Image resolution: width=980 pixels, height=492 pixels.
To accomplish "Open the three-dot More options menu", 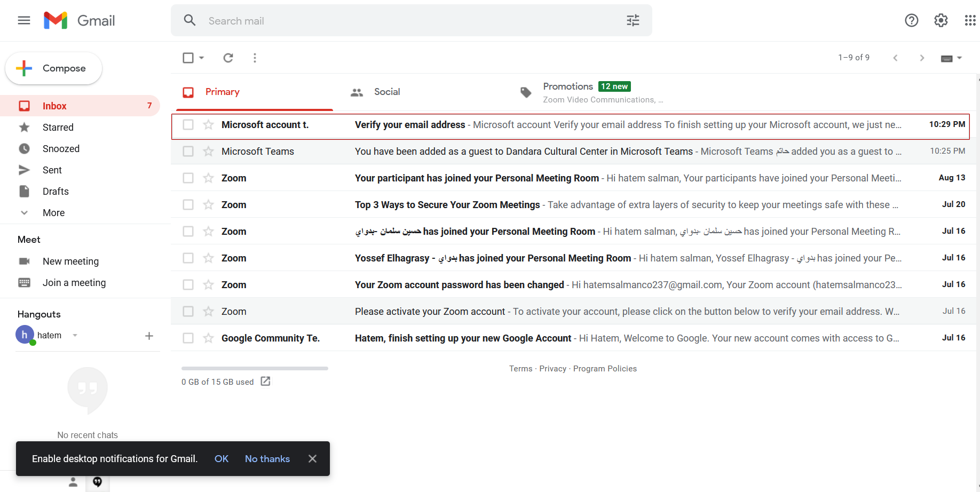I will [255, 58].
